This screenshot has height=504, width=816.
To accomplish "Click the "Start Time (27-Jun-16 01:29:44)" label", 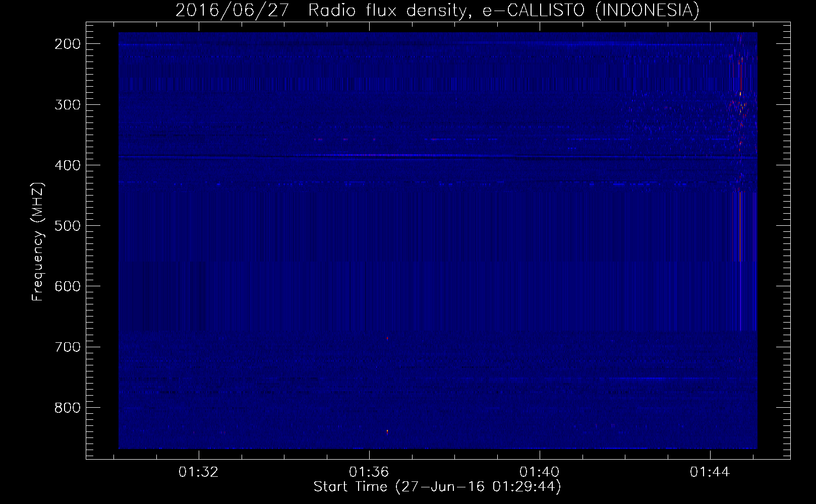I will pos(437,487).
